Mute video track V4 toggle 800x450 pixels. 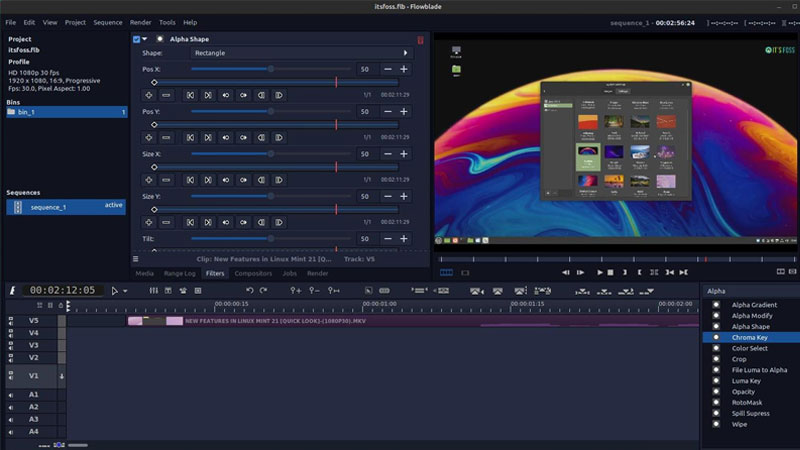(11, 333)
